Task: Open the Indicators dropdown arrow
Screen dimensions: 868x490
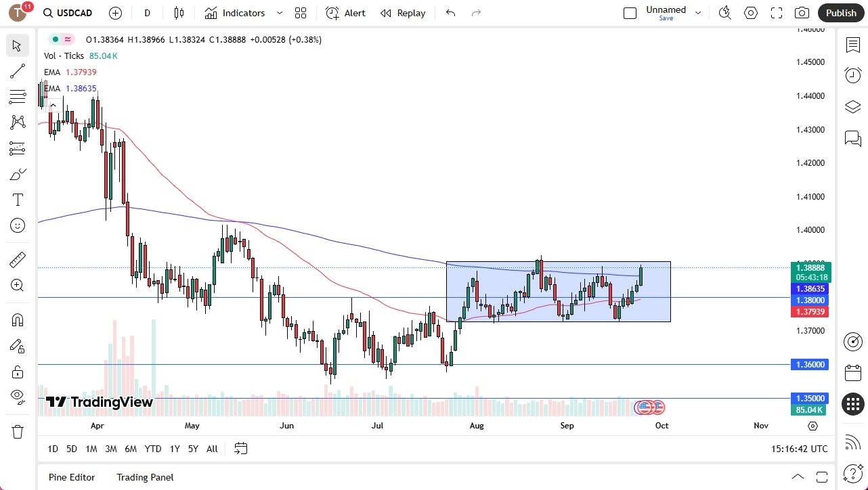Action: click(279, 12)
